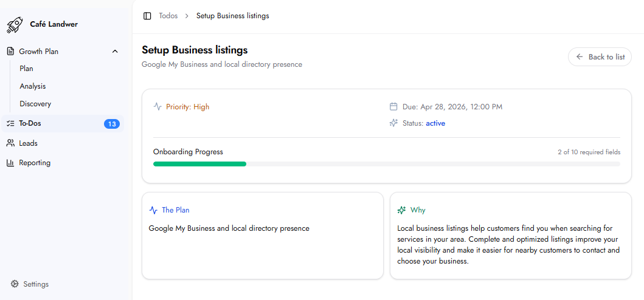The image size is (644, 300).
Task: Toggle the sidebar panel icon
Action: (147, 16)
